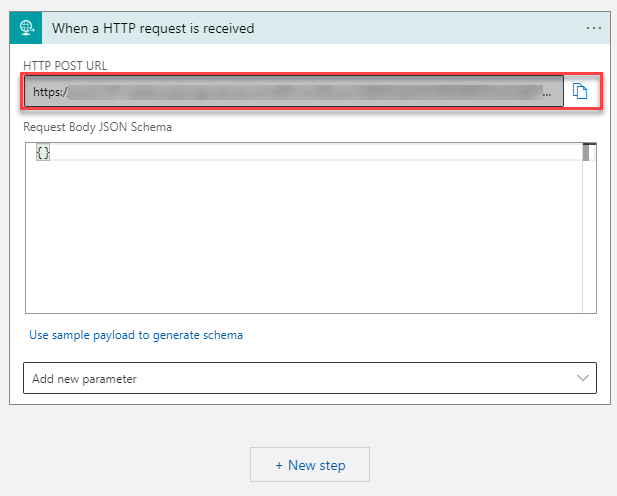Add a New step to the workflow
Screen dimensions: 617x496
[x=310, y=465]
